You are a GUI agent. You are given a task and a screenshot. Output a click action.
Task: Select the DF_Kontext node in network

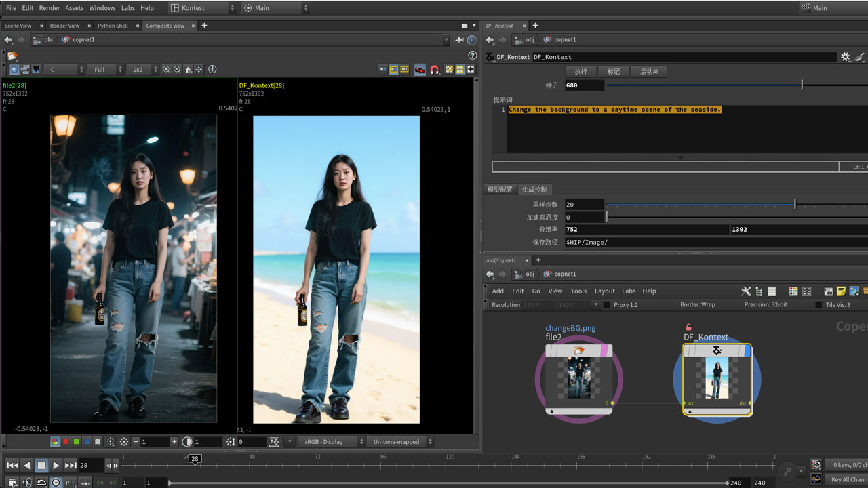point(717,379)
